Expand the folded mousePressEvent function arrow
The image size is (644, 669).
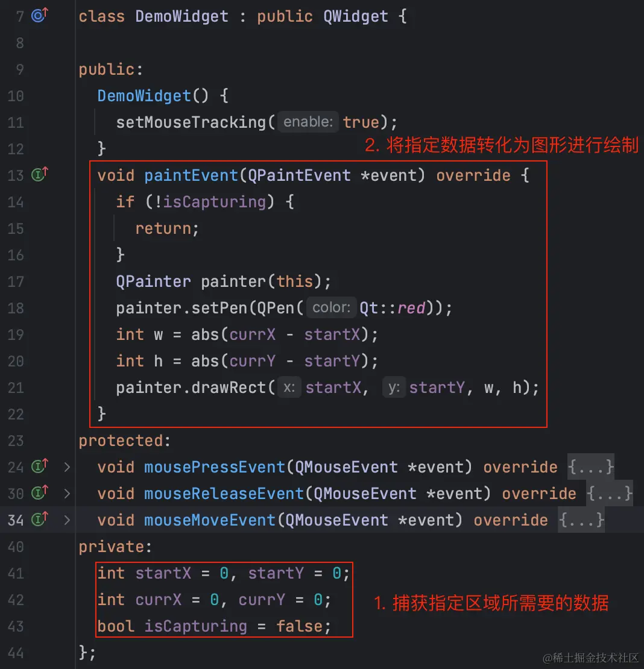tap(67, 467)
